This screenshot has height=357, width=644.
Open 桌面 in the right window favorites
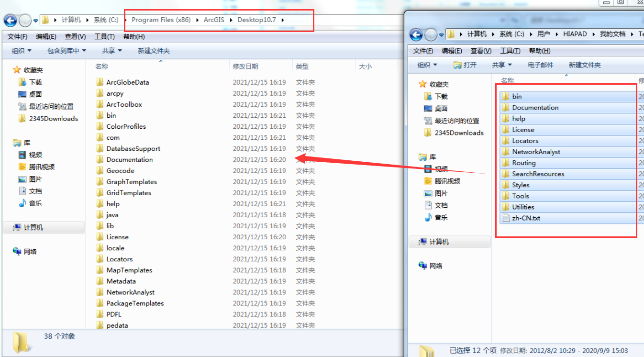tap(436, 109)
